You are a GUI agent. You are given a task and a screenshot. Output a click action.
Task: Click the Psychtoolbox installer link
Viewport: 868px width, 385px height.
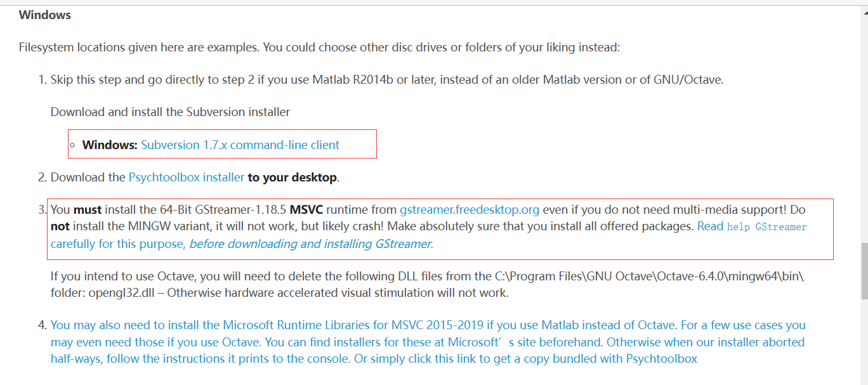(x=186, y=178)
